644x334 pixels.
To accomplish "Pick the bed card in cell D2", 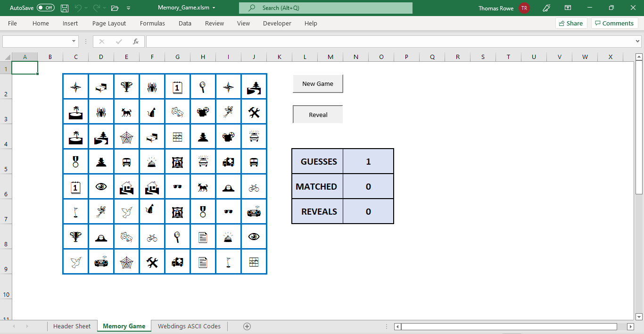I will [x=101, y=87].
